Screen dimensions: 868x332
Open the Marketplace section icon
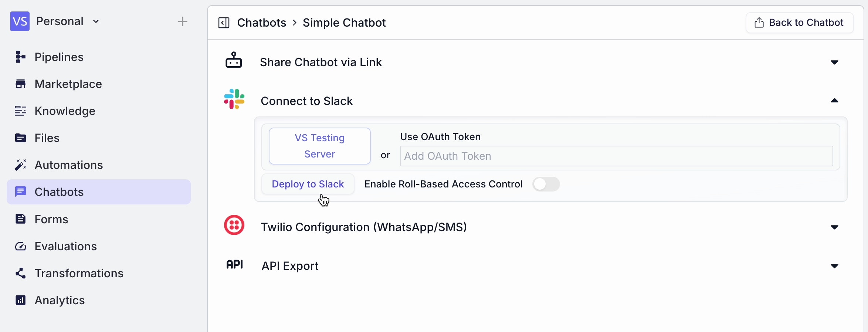(21, 84)
